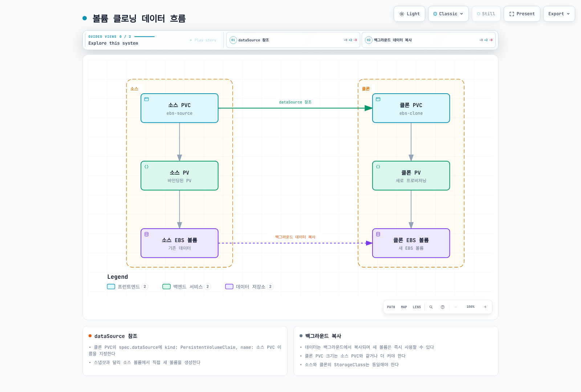Reset zoom via 100% label

click(471, 307)
